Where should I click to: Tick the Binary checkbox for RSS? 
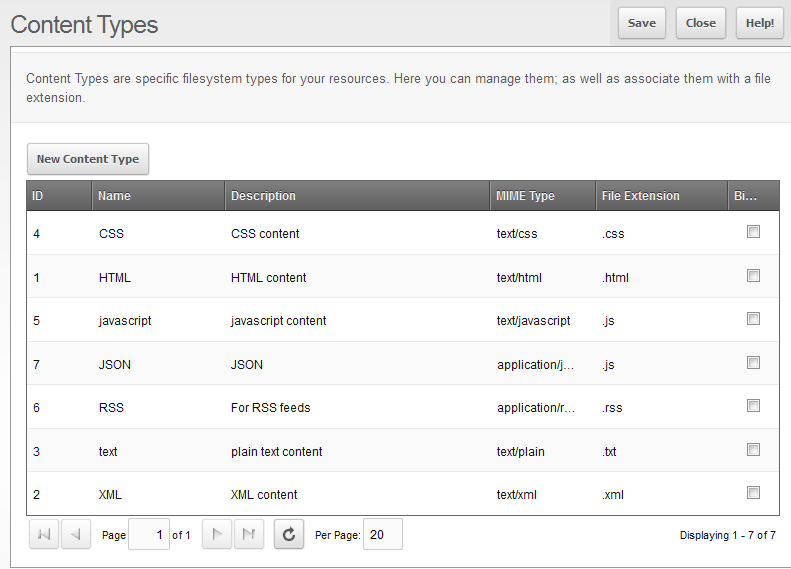(753, 406)
